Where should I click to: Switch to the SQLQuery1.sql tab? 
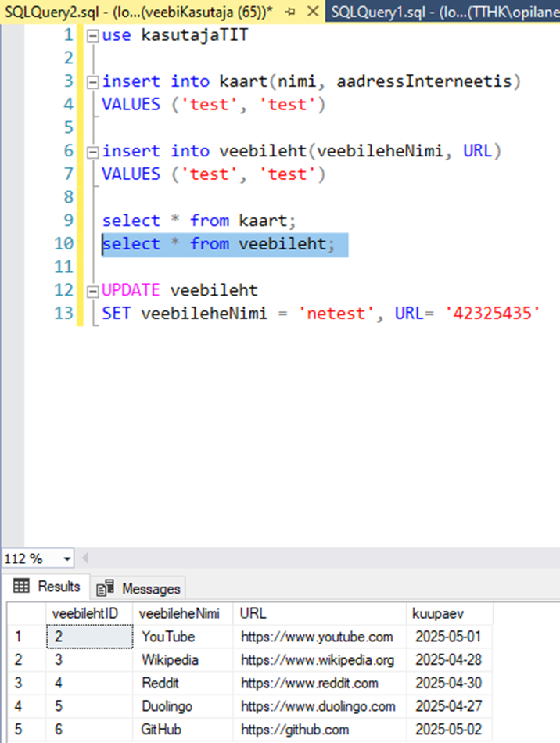(442, 12)
